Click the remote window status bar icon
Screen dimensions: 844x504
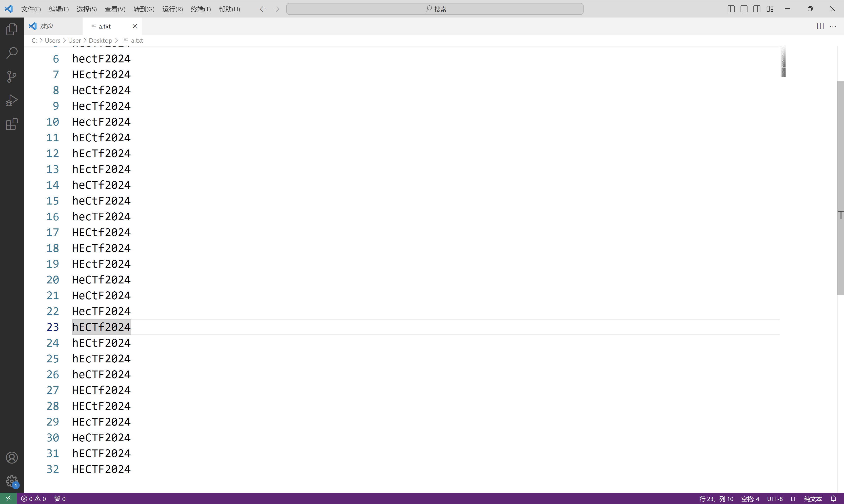tap(8, 499)
